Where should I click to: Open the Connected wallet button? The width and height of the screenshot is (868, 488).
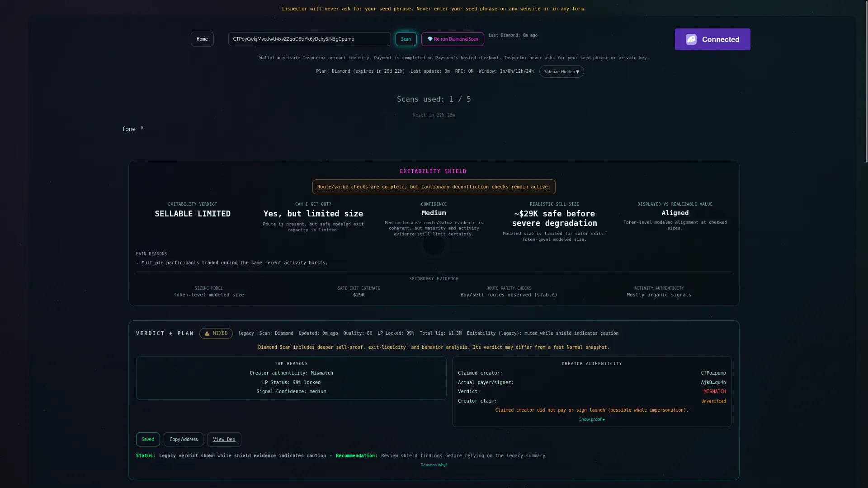712,39
